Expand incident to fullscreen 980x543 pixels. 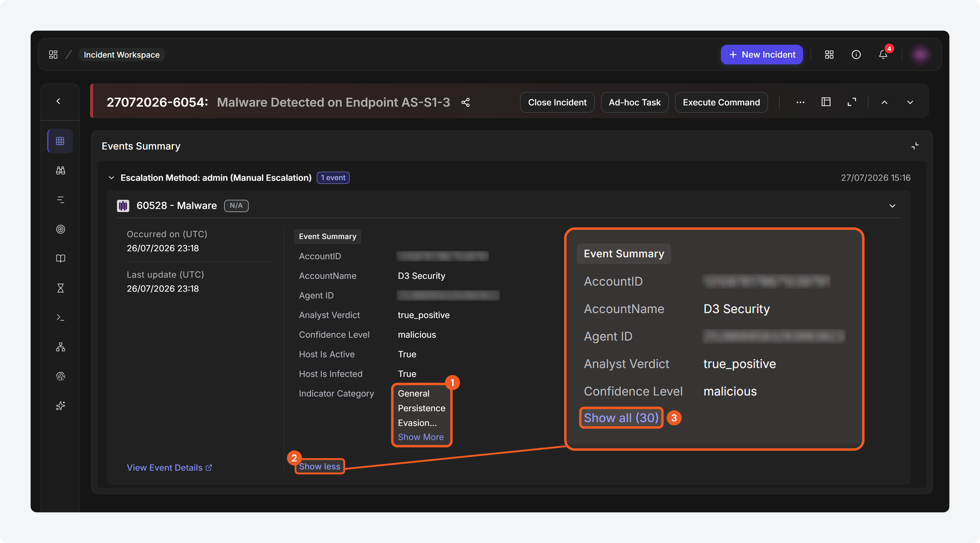[852, 102]
